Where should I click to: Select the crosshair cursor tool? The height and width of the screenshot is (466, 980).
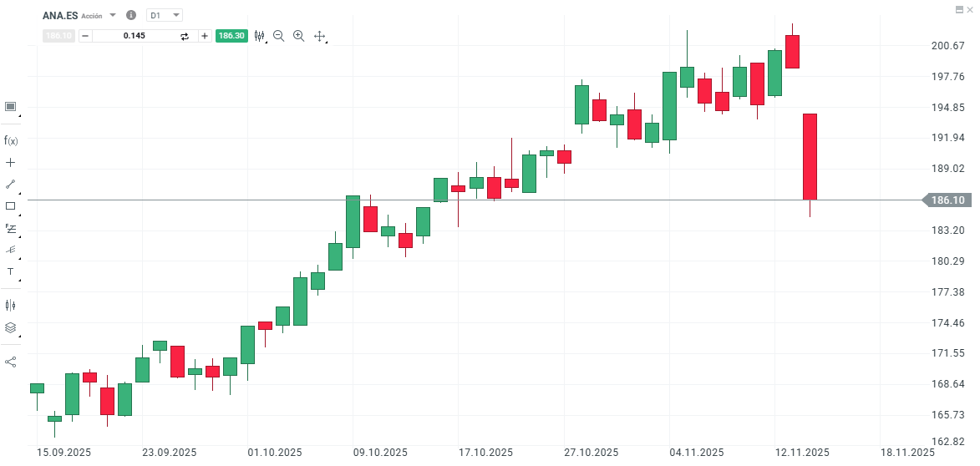[11, 162]
